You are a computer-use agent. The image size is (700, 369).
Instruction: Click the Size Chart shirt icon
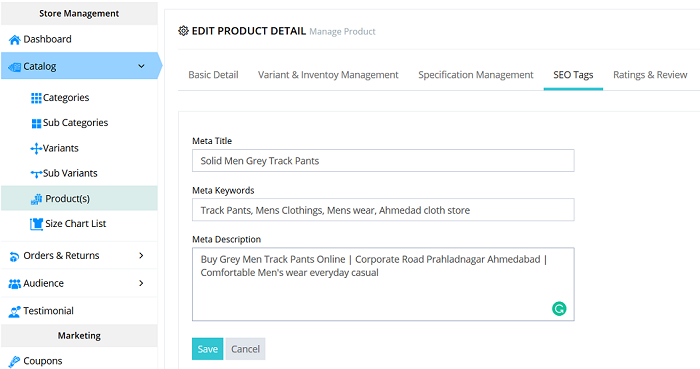pos(36,224)
